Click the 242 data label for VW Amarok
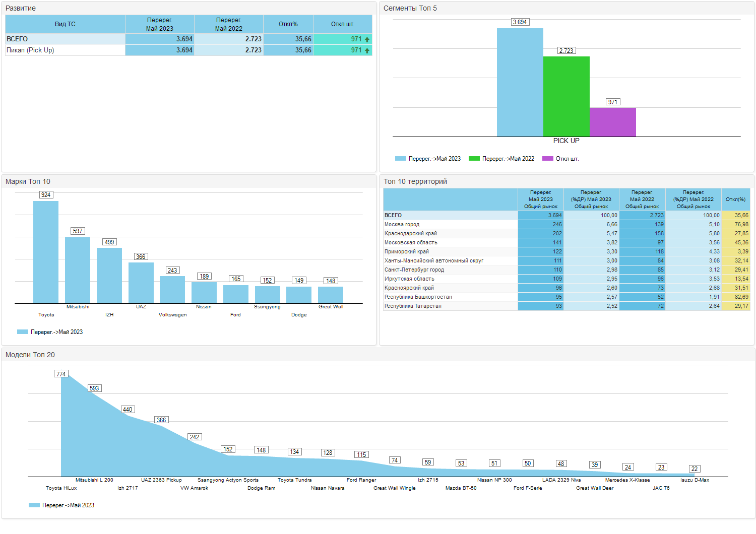The height and width of the screenshot is (534, 756). (195, 437)
